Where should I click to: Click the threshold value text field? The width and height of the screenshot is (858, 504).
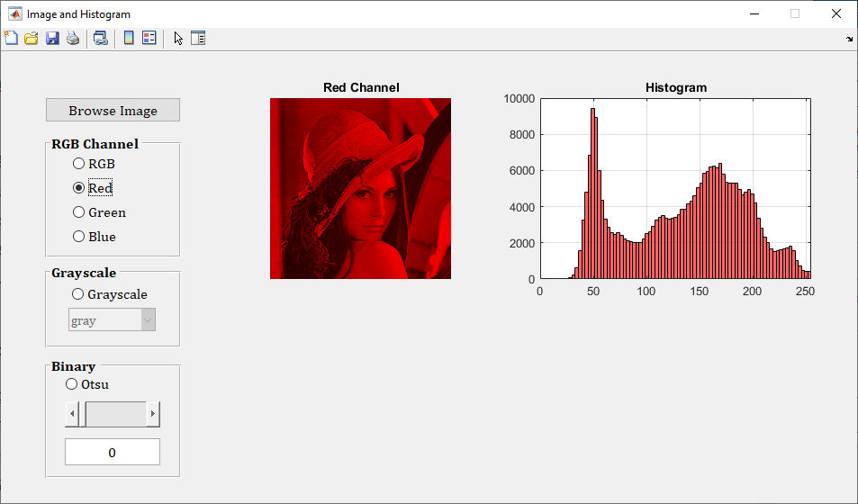tap(113, 452)
